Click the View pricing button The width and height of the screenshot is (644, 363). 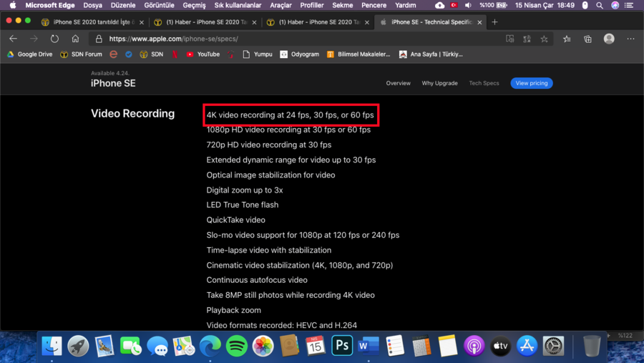click(x=532, y=83)
